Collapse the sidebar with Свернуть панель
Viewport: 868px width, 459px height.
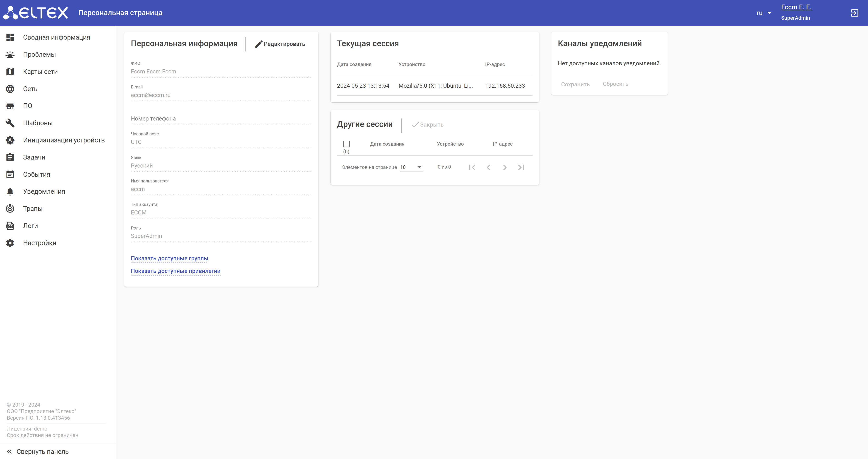click(38, 451)
